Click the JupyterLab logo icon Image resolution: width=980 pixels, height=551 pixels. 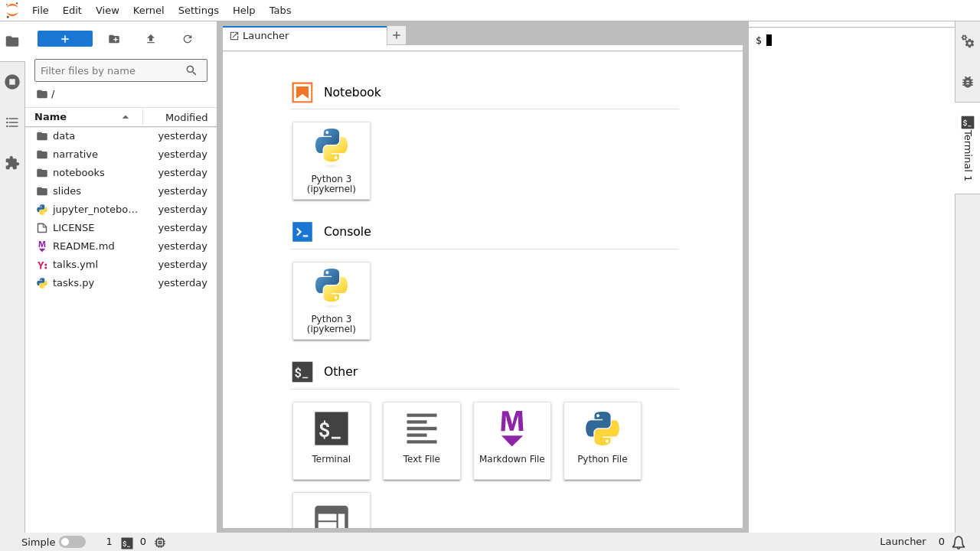pyautogui.click(x=12, y=10)
